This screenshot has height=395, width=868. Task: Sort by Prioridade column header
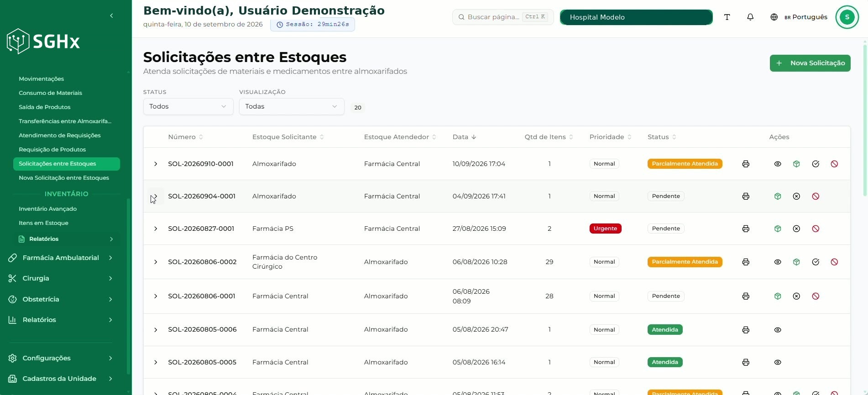pyautogui.click(x=610, y=137)
